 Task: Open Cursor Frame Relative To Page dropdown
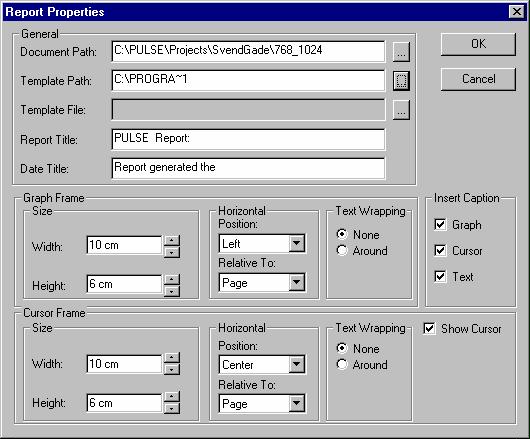[262, 404]
